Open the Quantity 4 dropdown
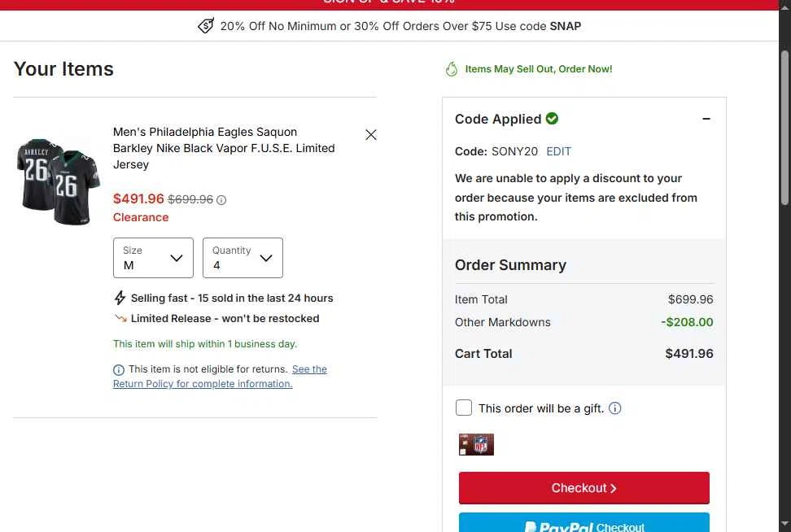 coord(243,258)
